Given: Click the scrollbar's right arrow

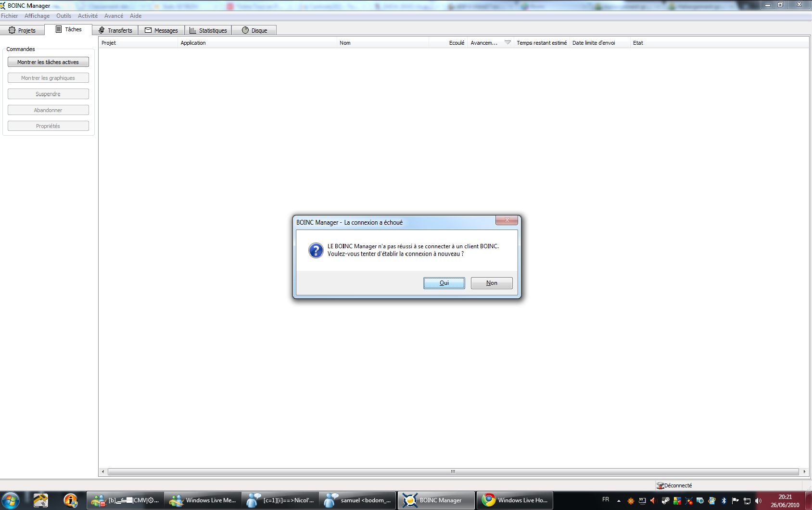Looking at the screenshot, I should (804, 472).
